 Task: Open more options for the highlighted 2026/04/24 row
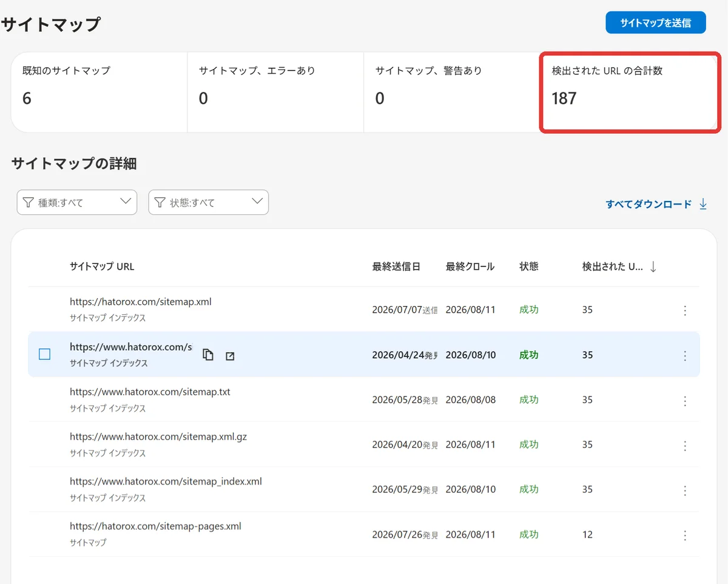(685, 356)
